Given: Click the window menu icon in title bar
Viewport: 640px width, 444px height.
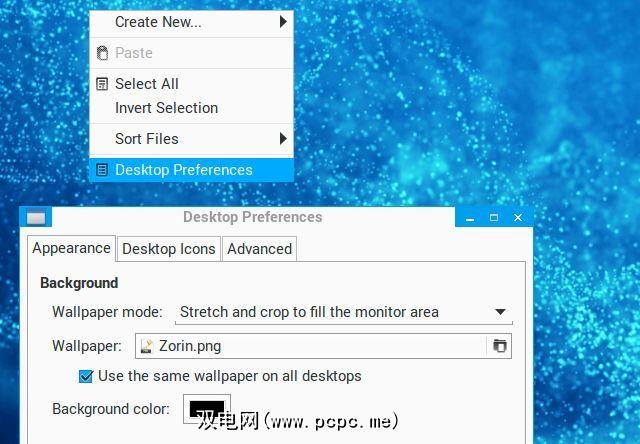Looking at the screenshot, I should 36,217.
